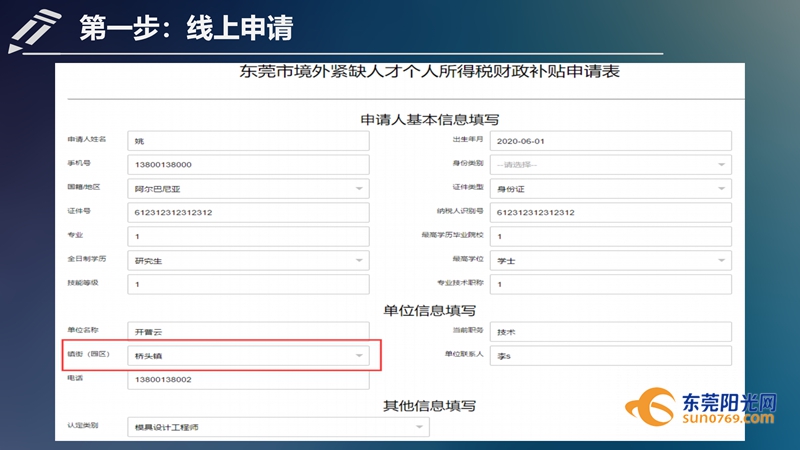The image size is (800, 450).
Task: Expand the 身份类别 请选择 dropdown
Action: (x=610, y=165)
